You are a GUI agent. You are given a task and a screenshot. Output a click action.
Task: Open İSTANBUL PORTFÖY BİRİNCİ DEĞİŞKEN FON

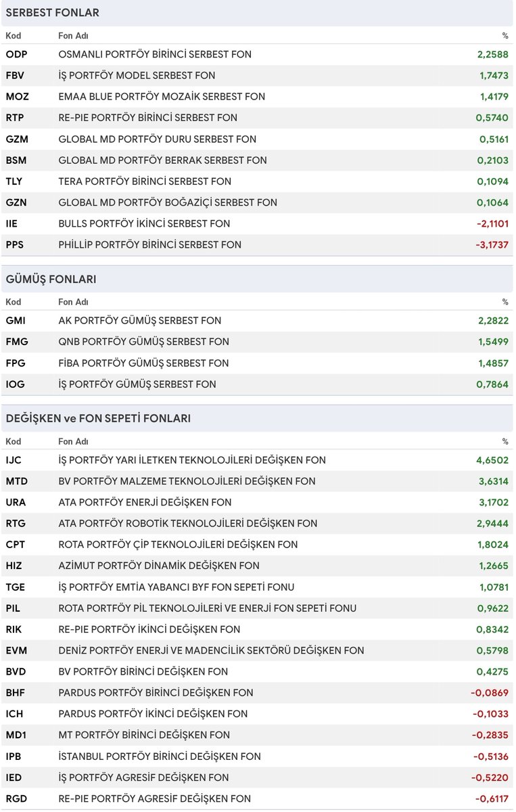[160, 757]
